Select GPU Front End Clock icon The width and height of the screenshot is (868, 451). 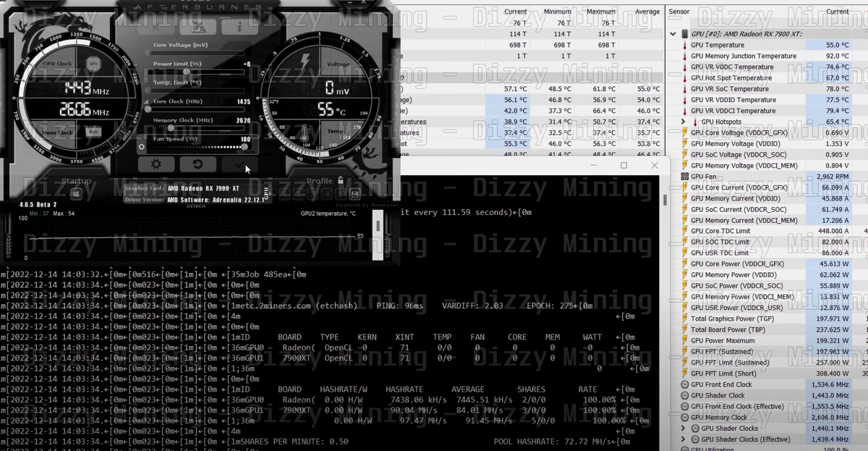(685, 384)
